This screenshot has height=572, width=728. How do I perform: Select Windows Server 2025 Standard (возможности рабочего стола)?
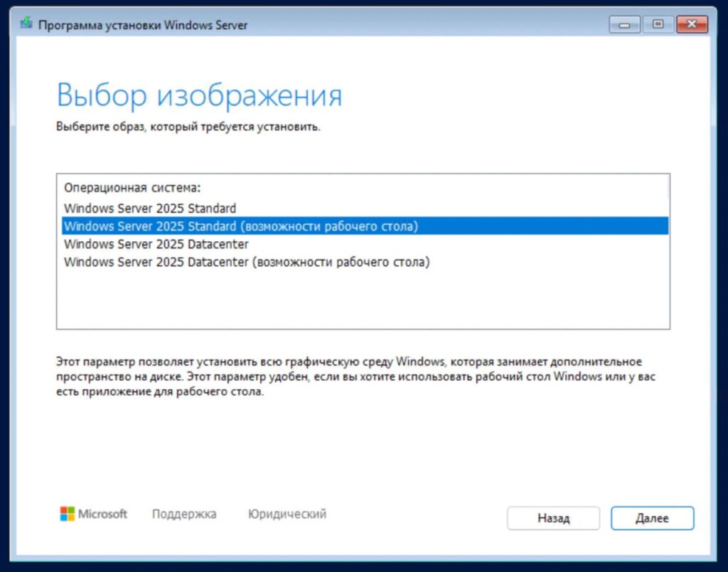pos(365,226)
